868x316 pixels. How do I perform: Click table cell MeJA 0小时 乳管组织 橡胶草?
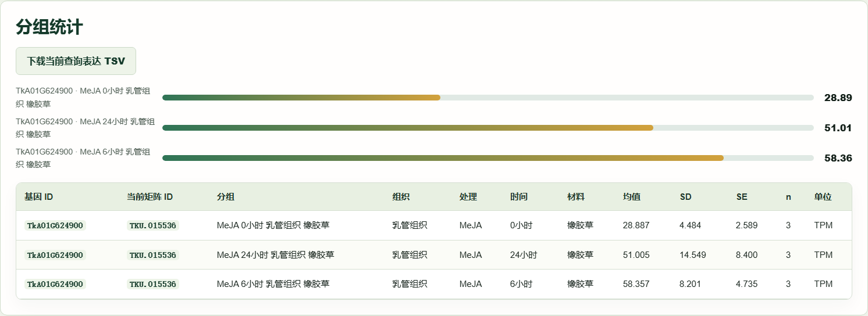tap(273, 225)
